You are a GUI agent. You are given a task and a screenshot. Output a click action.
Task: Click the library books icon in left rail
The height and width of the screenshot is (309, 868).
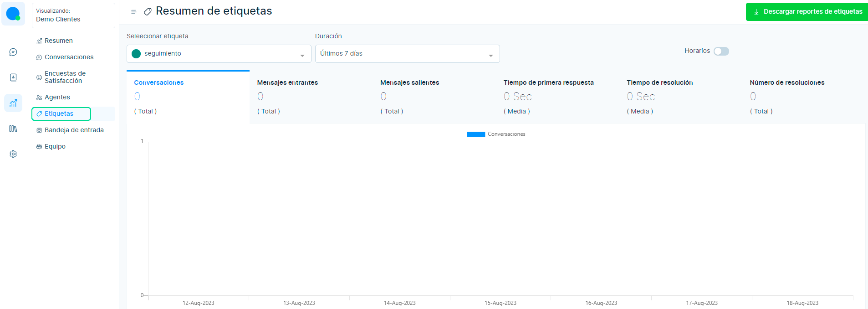(13, 129)
